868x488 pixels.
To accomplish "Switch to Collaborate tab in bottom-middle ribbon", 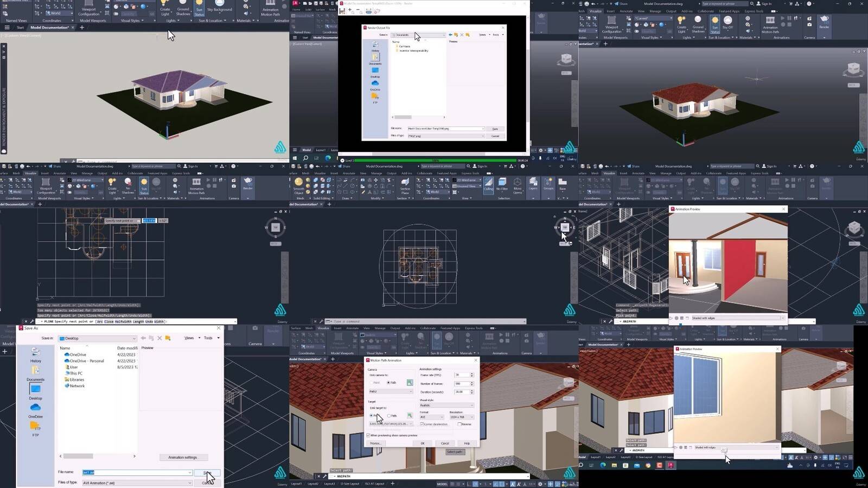I will tap(427, 328).
